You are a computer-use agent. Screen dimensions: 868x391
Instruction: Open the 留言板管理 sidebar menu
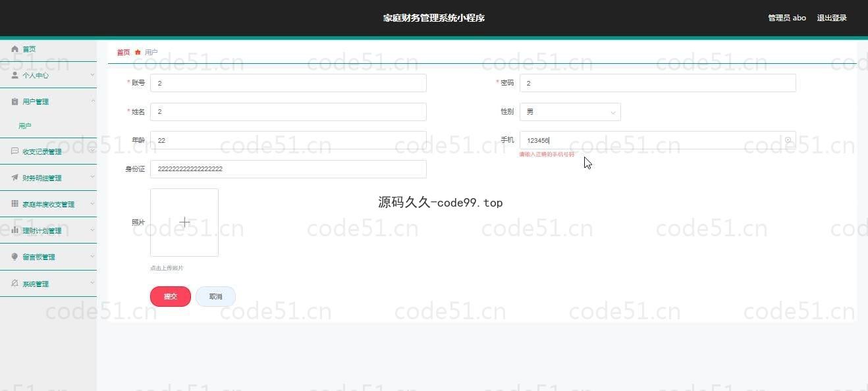48,257
